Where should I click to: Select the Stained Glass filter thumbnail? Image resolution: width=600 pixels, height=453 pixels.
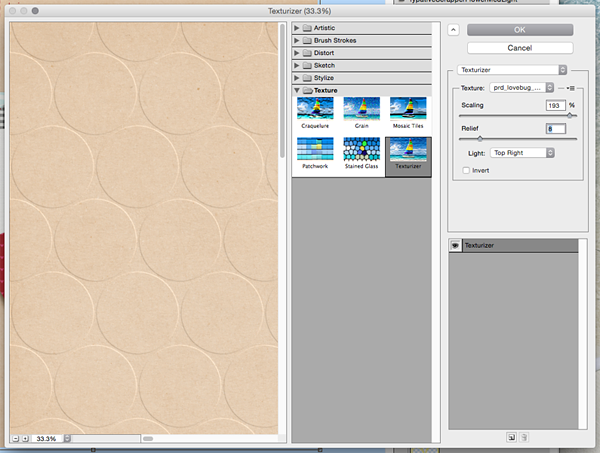tap(362, 153)
